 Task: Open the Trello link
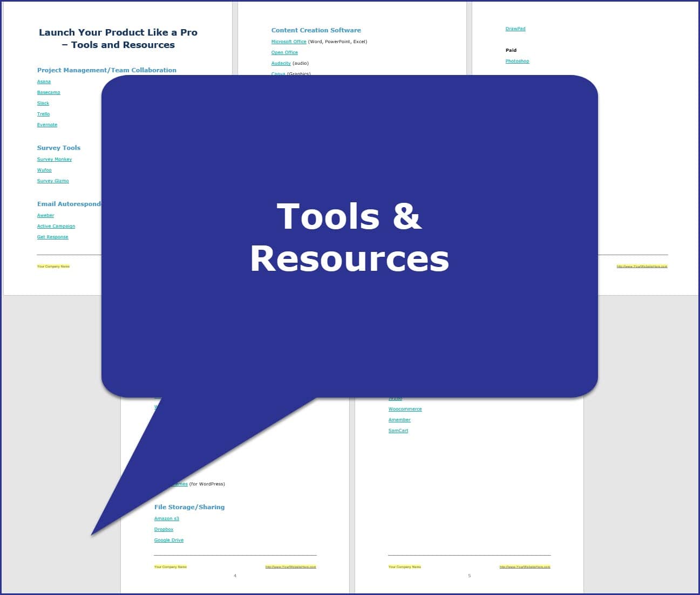pos(43,114)
